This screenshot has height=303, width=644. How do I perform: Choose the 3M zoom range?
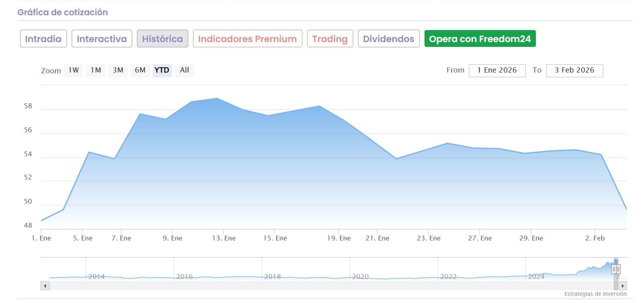coord(118,70)
